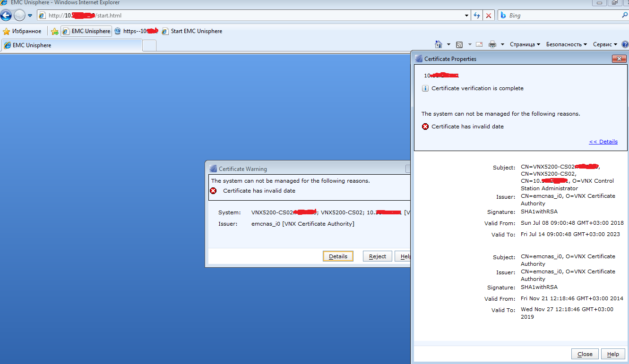Click the Print icon
629x364 pixels.
coord(492,44)
